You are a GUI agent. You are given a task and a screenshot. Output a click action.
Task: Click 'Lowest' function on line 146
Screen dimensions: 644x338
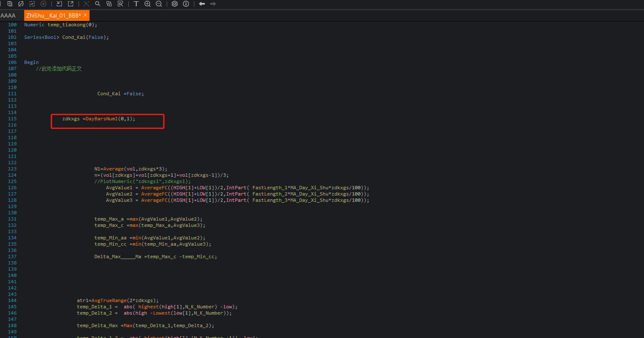coord(162,313)
